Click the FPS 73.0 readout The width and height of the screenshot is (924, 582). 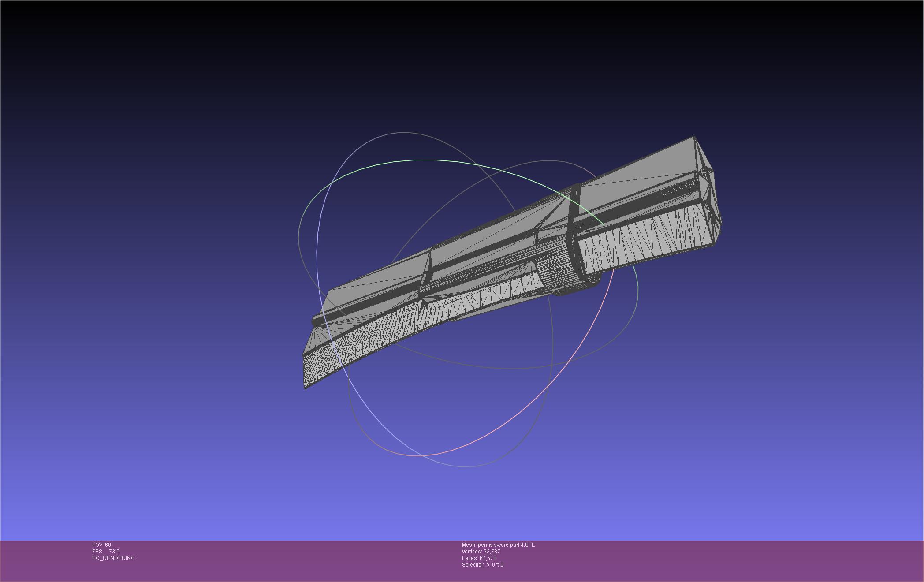tap(106, 552)
